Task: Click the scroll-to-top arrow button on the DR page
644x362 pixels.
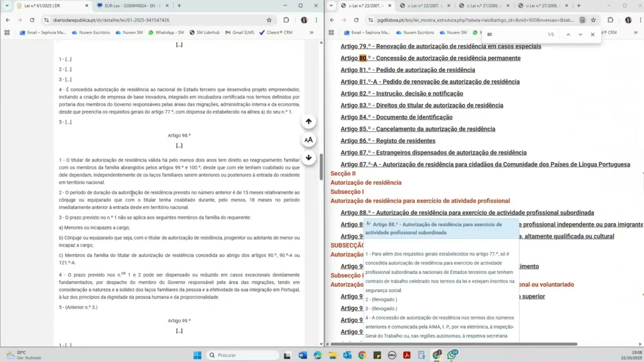Action: tap(308, 122)
